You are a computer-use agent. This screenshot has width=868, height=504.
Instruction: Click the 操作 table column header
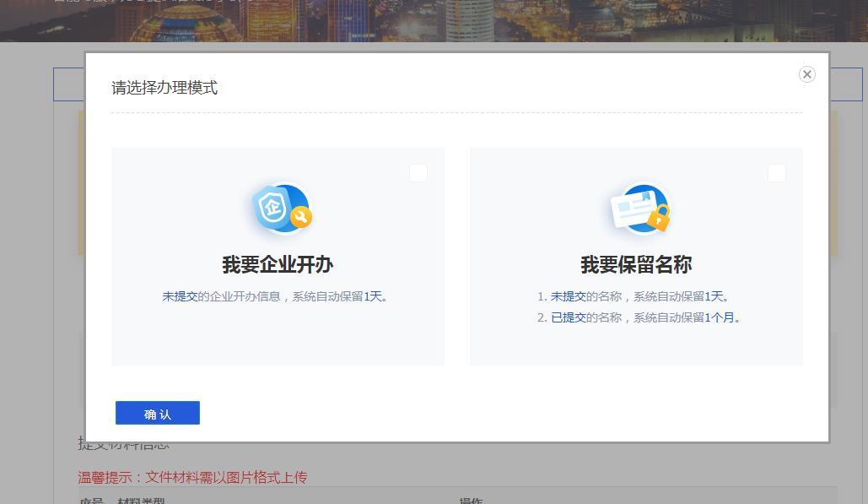[x=472, y=501]
